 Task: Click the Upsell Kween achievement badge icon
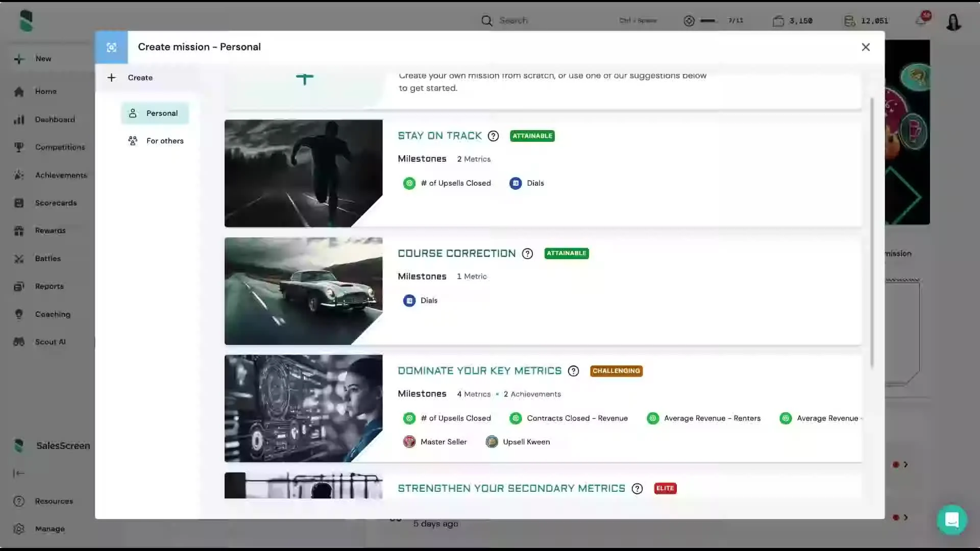click(492, 442)
